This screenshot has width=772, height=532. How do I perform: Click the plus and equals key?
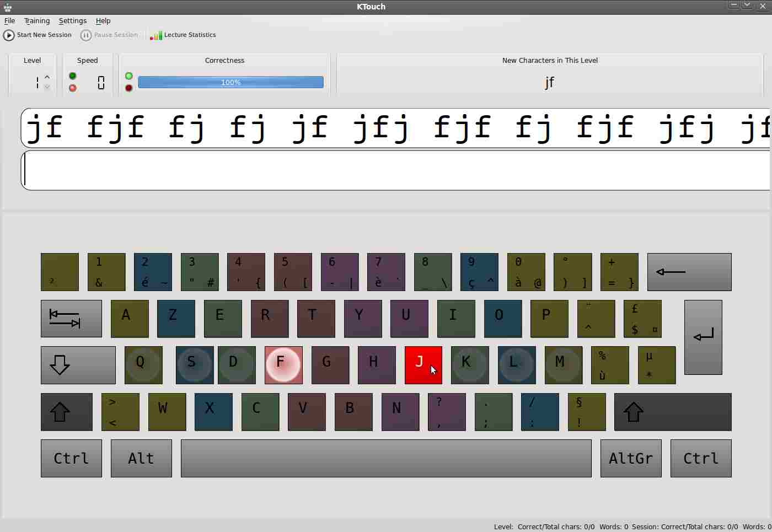point(619,272)
